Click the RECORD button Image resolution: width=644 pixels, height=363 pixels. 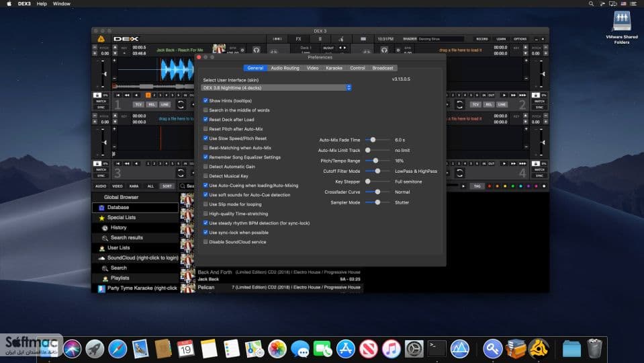point(482,39)
